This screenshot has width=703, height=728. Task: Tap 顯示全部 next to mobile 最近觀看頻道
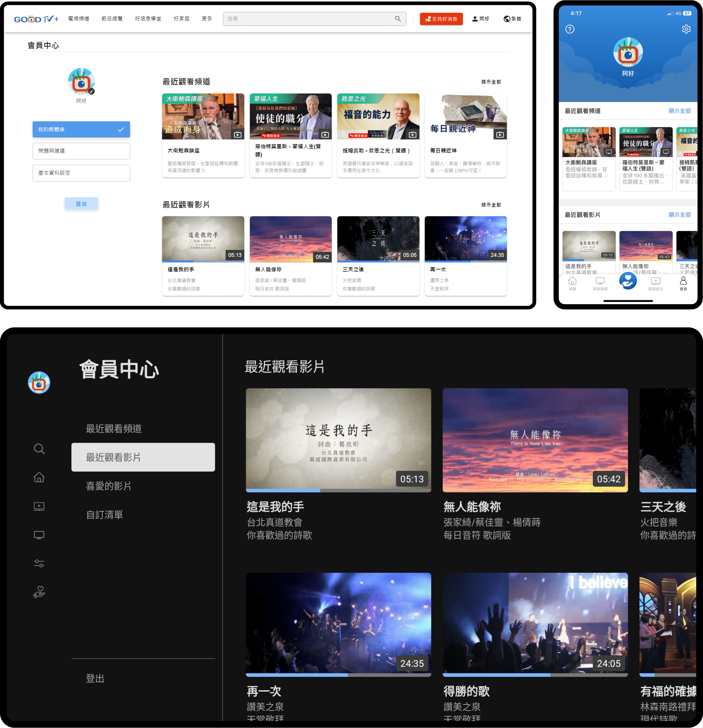(x=679, y=111)
